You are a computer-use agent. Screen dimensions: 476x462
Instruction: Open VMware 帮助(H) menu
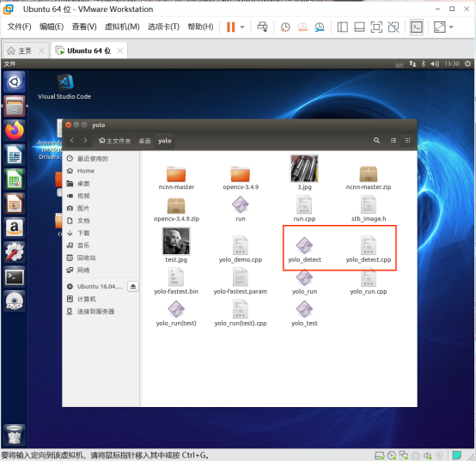200,27
